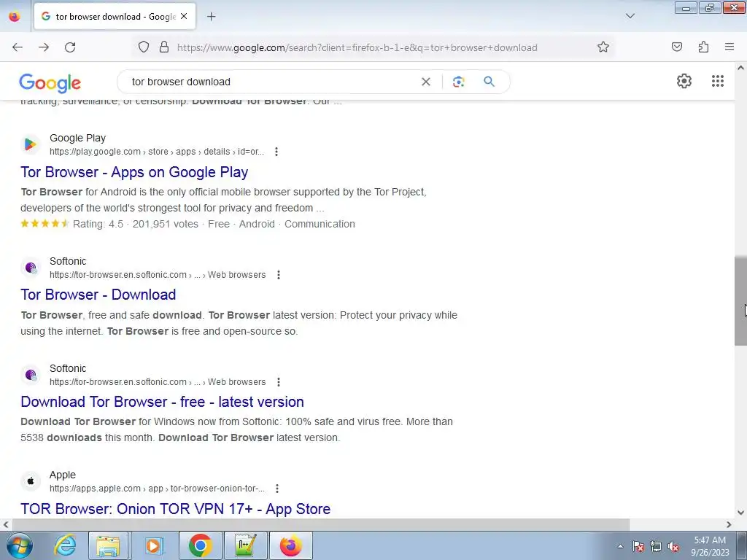Click play.google.com breadcrumb URL
747x560 pixels.
[x=157, y=152]
